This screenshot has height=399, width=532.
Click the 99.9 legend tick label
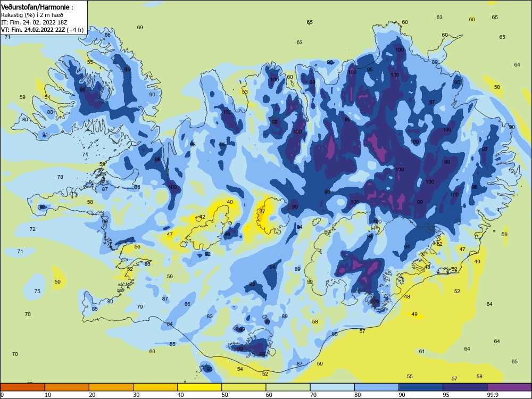pos(493,395)
